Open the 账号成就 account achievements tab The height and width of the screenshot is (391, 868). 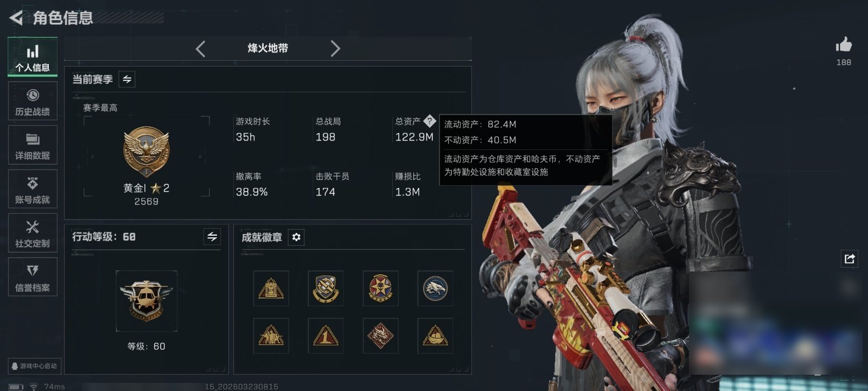[33, 189]
